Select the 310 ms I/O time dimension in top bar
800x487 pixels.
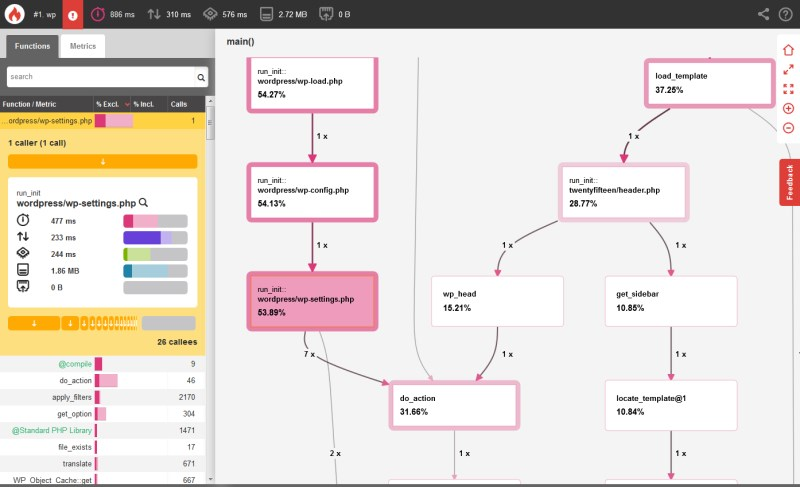tap(169, 14)
